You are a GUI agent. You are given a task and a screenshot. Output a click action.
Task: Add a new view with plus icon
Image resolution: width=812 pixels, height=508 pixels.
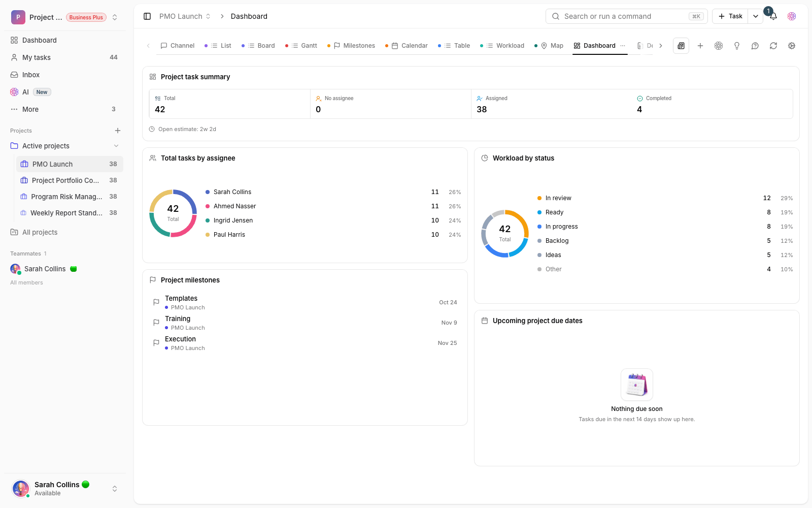(x=700, y=46)
